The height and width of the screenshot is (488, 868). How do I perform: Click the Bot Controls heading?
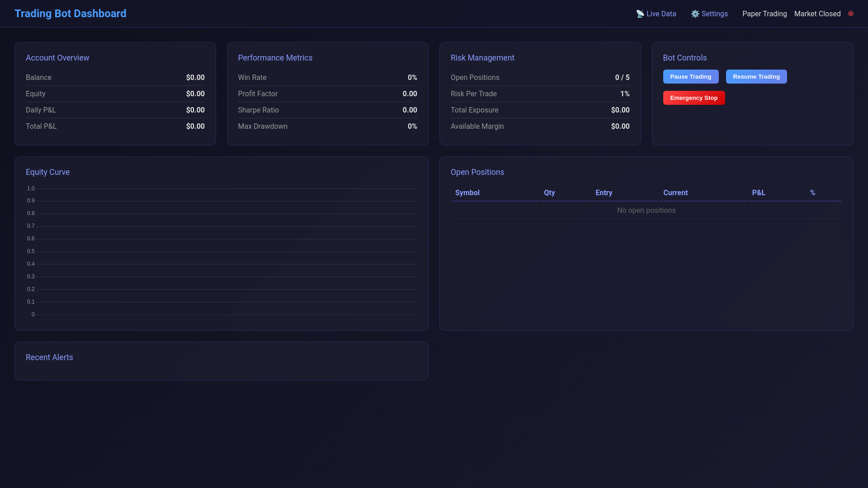click(x=684, y=58)
